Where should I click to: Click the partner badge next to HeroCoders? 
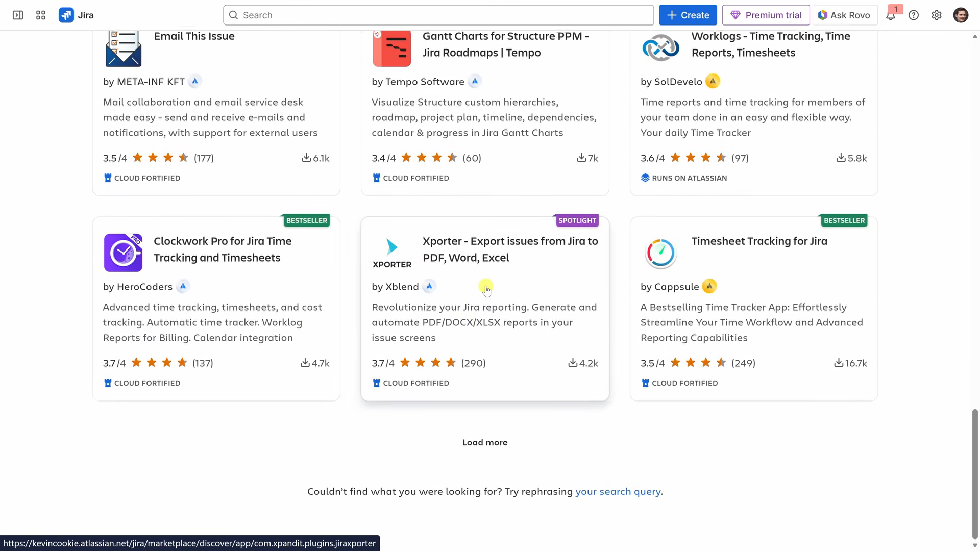[x=183, y=286]
